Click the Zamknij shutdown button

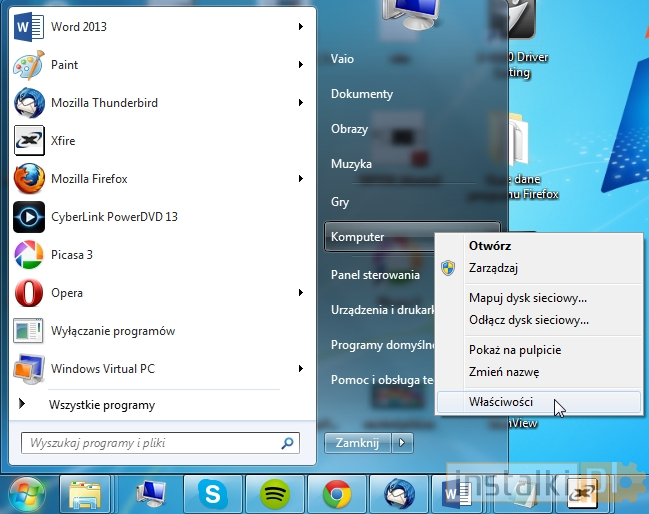(x=358, y=443)
